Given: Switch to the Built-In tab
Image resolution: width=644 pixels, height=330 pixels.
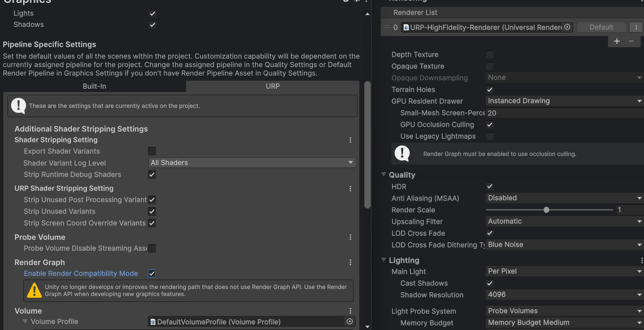Looking at the screenshot, I should click(x=94, y=86).
